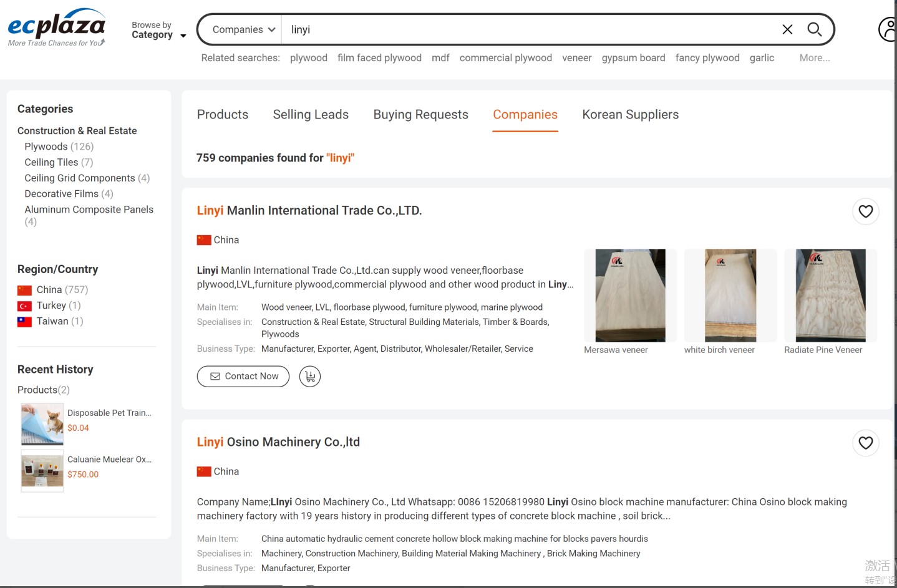The image size is (897, 588).
Task: Click the China flag in Region filter
Action: tap(24, 290)
